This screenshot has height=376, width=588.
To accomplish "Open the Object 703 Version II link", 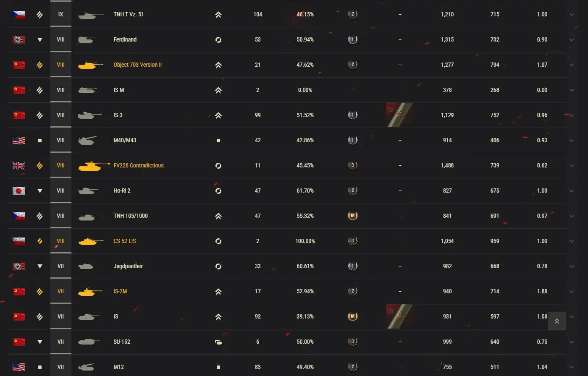I will tap(137, 65).
